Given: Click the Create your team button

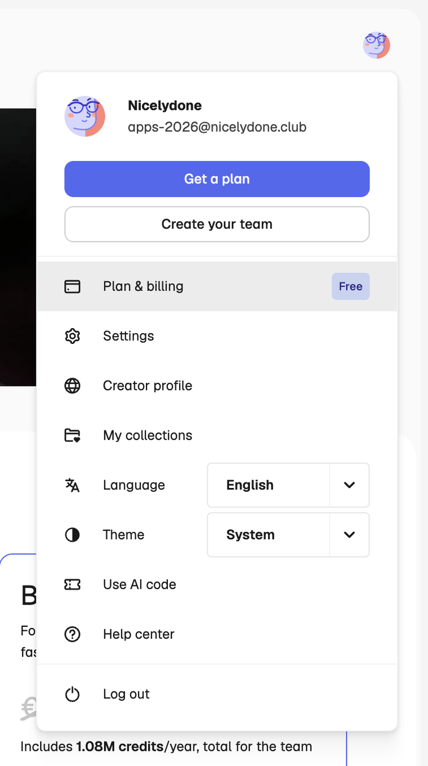Looking at the screenshot, I should pyautogui.click(x=217, y=224).
